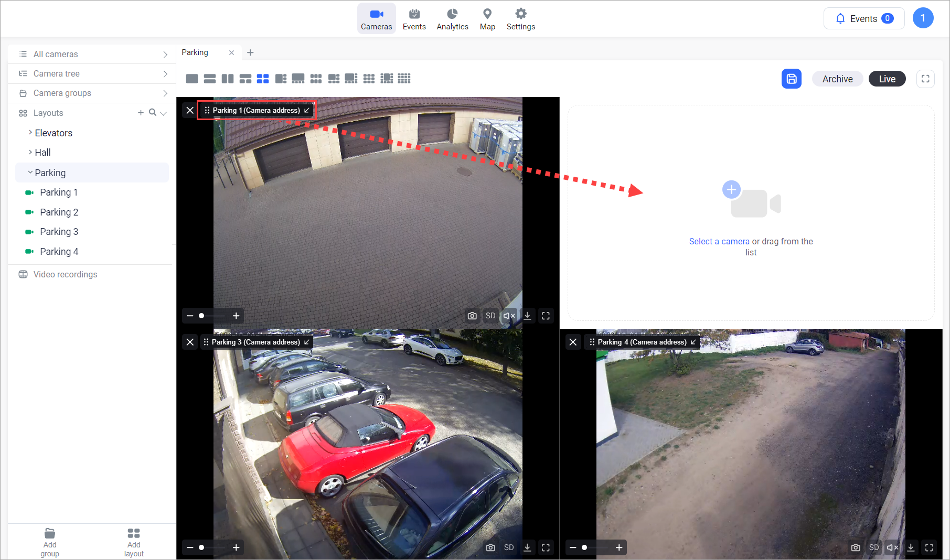Open the Analytics tab
The width and height of the screenshot is (950, 560).
coord(452,19)
